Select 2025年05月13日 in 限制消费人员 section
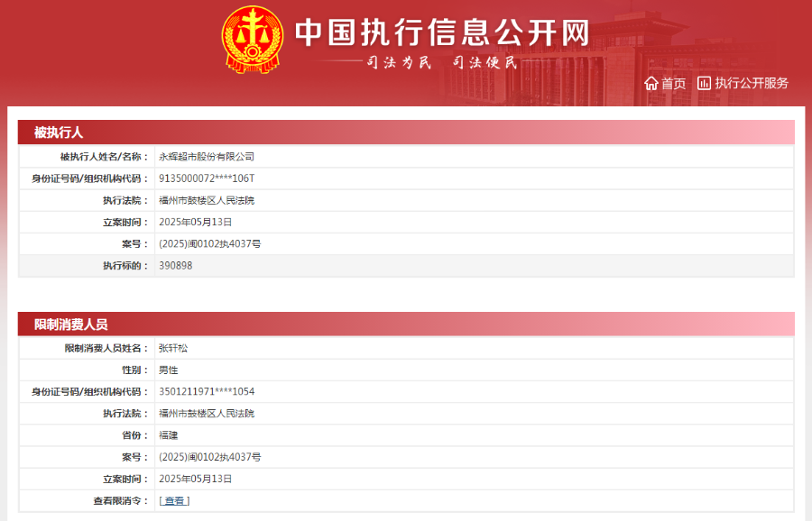The height and width of the screenshot is (521, 812). (195, 479)
